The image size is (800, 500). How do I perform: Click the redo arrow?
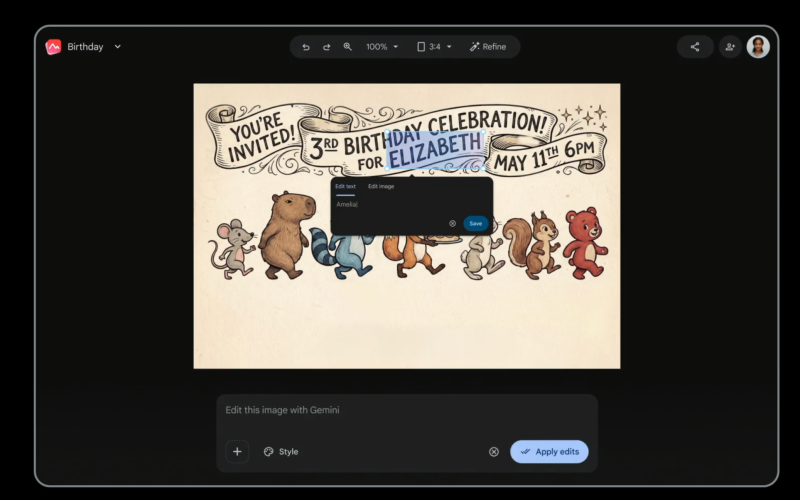click(x=327, y=47)
